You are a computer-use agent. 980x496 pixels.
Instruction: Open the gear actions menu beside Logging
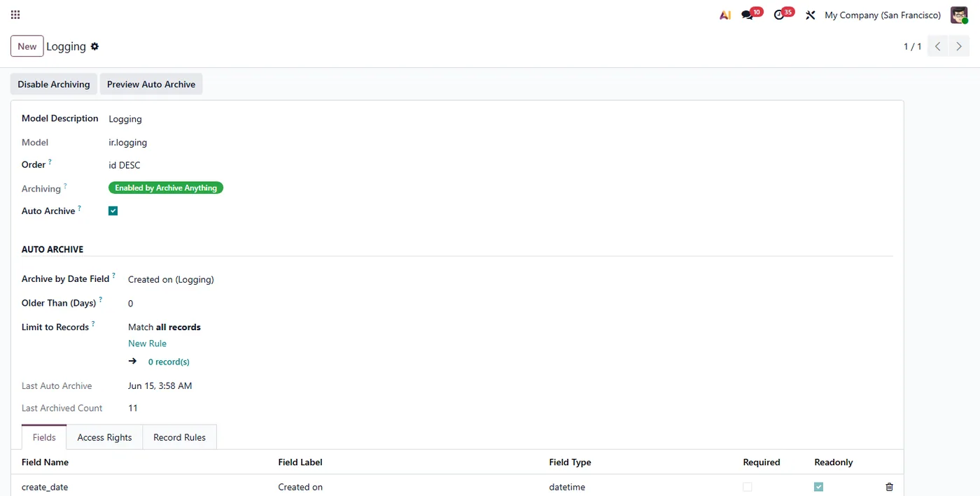[x=94, y=46]
